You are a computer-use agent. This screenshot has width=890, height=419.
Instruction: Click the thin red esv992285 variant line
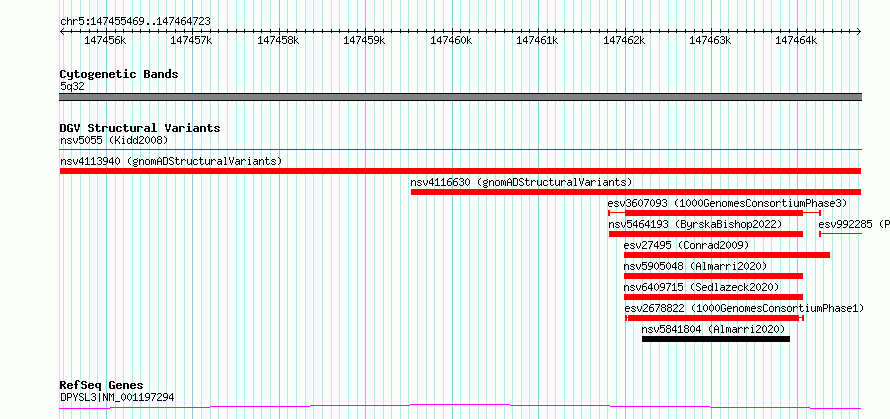coord(841,234)
